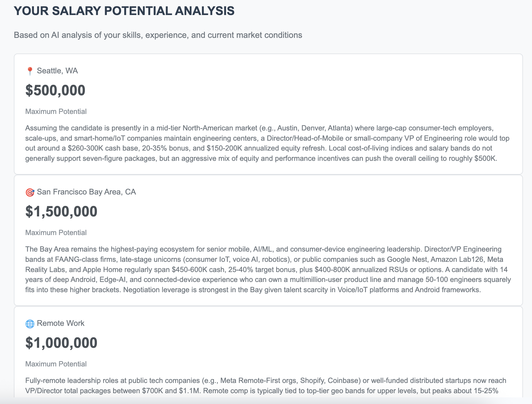The width and height of the screenshot is (532, 404).
Task: Click the $1,000,000 salary figure
Action: 61,343
